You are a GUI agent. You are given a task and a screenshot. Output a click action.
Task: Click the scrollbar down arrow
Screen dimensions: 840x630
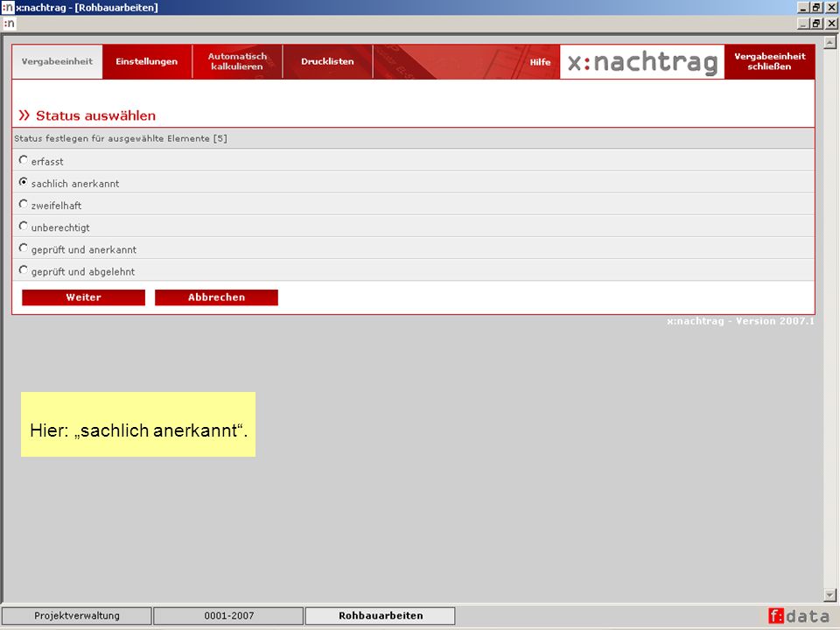point(829,595)
